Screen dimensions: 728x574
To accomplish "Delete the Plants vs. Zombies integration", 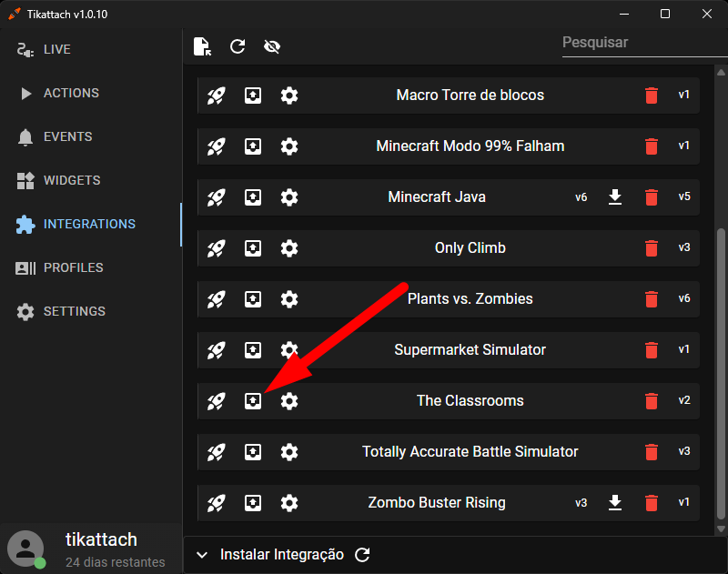I will [x=652, y=299].
